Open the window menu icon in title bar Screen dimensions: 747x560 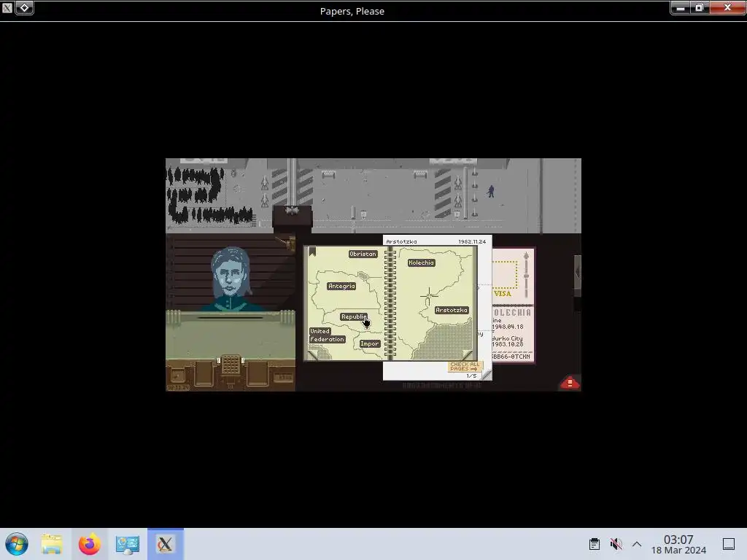(7, 7)
